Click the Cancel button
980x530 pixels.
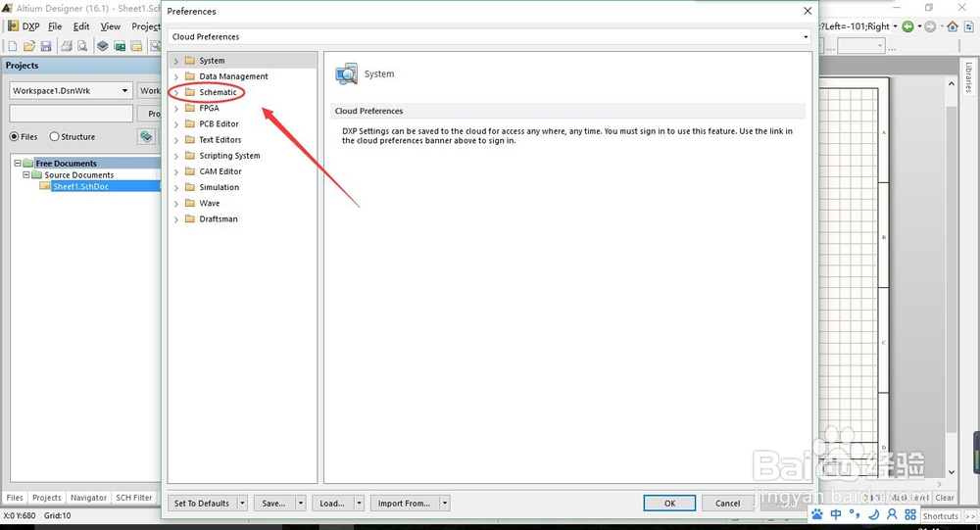[x=727, y=504]
